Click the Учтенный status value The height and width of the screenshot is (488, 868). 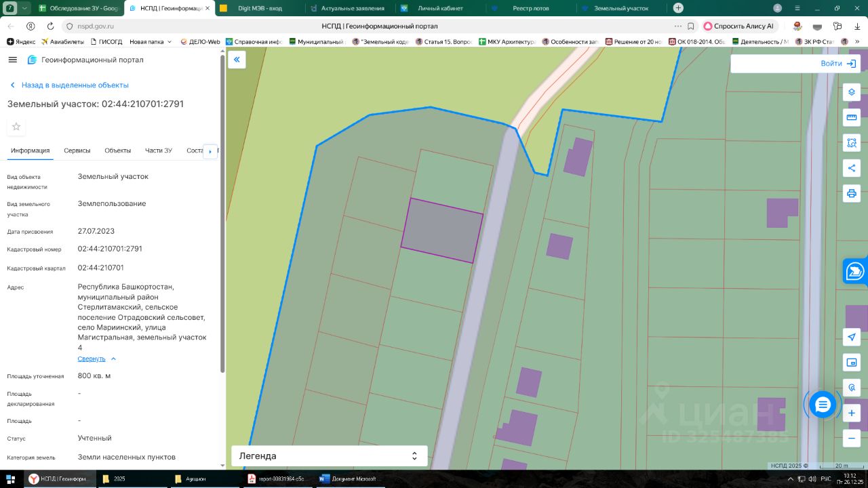pyautogui.click(x=95, y=438)
